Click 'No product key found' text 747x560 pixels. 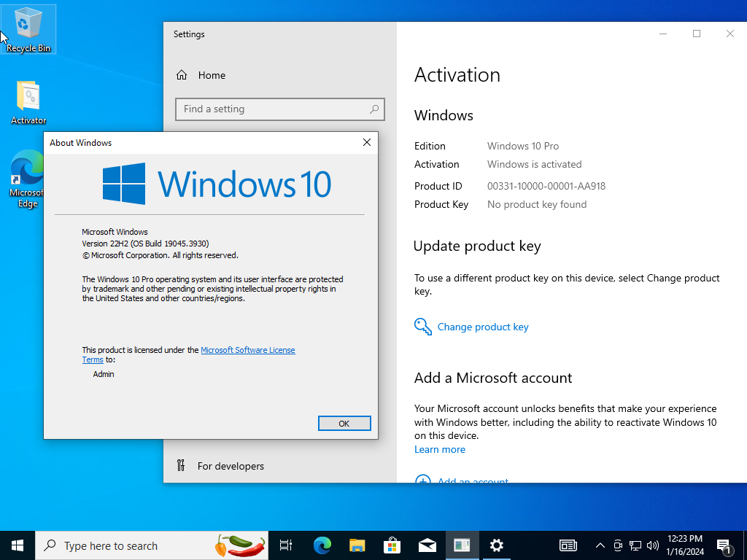tap(536, 204)
